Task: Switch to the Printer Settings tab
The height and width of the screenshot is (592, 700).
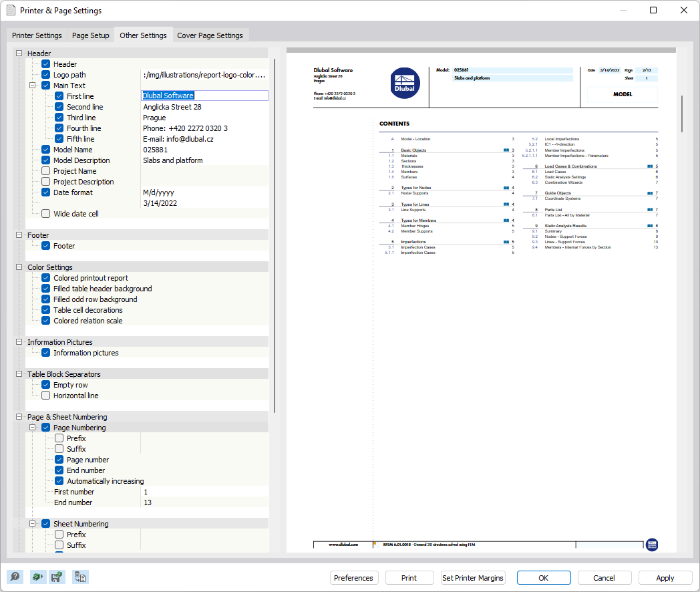Action: pos(37,35)
